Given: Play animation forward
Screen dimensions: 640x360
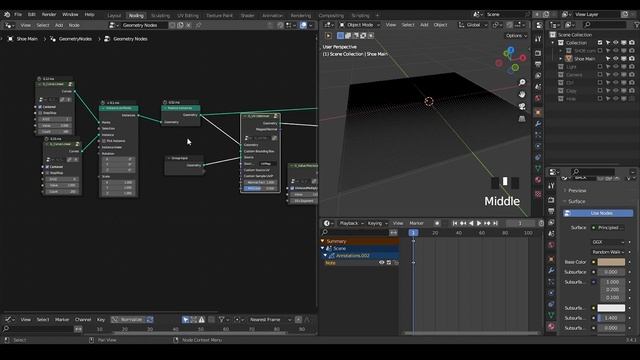Looking at the screenshot, I should point(479,223).
